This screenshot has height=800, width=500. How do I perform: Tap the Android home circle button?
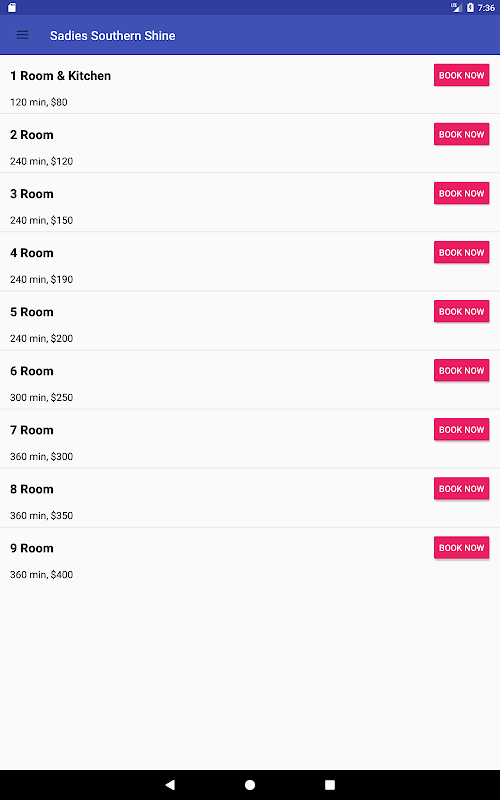[x=250, y=784]
